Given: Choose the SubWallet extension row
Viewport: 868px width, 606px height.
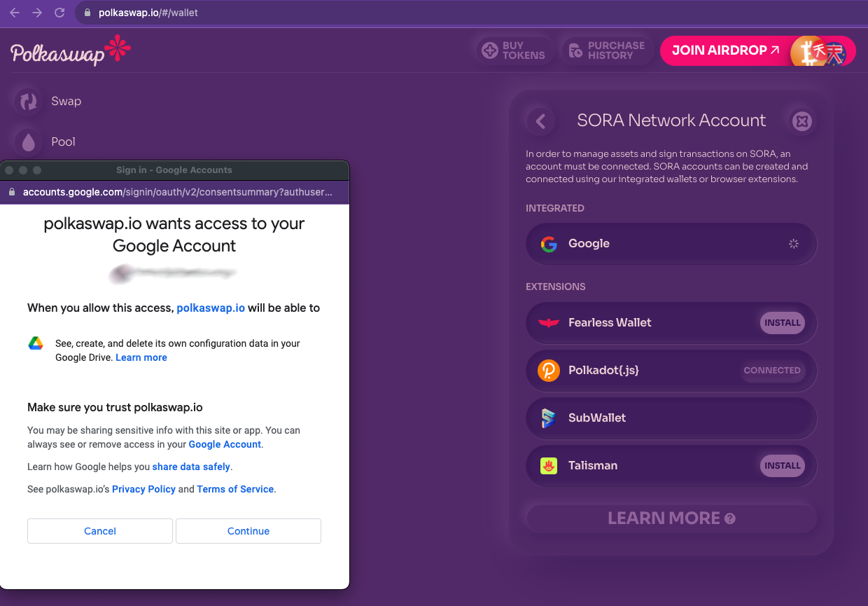Looking at the screenshot, I should (671, 418).
